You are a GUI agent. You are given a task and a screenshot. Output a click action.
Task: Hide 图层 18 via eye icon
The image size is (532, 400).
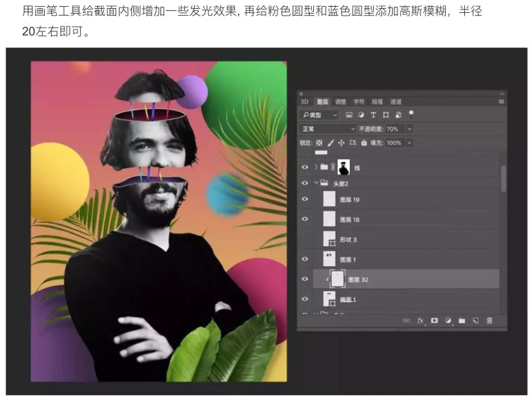click(x=304, y=219)
